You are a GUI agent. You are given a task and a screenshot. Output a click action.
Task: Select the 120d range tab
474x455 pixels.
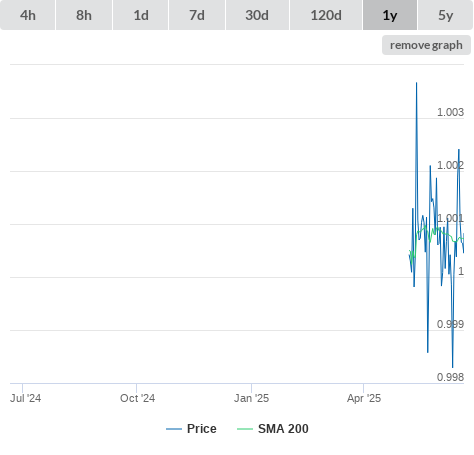tap(326, 15)
